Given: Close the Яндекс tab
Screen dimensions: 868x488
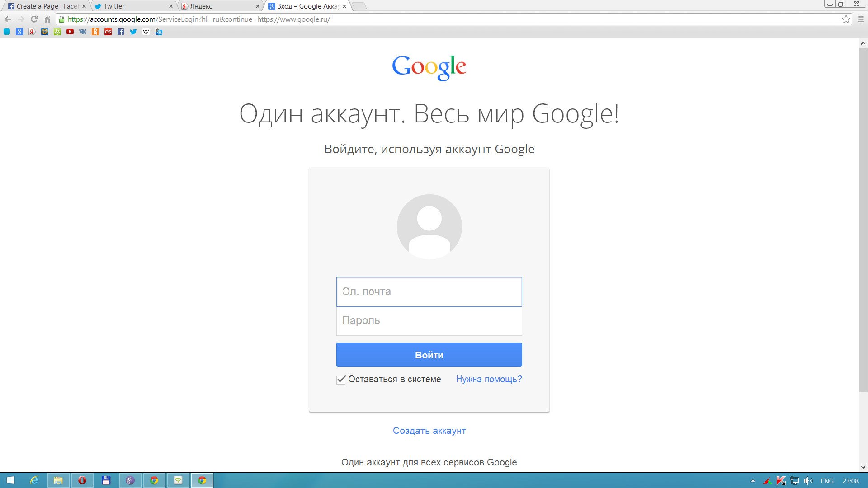Looking at the screenshot, I should pyautogui.click(x=258, y=6).
